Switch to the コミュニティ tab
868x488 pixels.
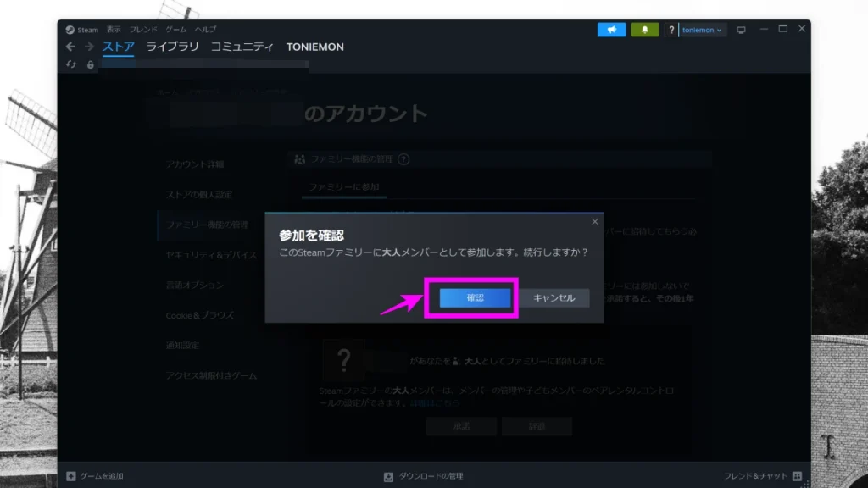point(242,47)
